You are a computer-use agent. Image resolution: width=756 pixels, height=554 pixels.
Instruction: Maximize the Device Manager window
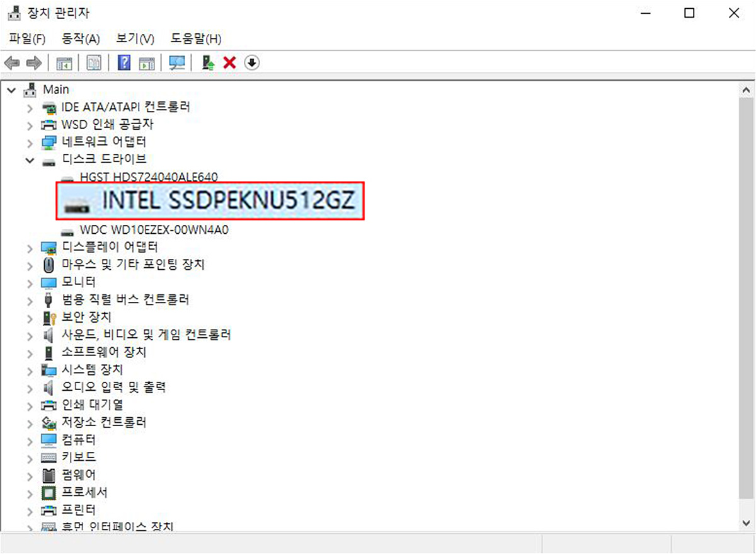pos(689,13)
